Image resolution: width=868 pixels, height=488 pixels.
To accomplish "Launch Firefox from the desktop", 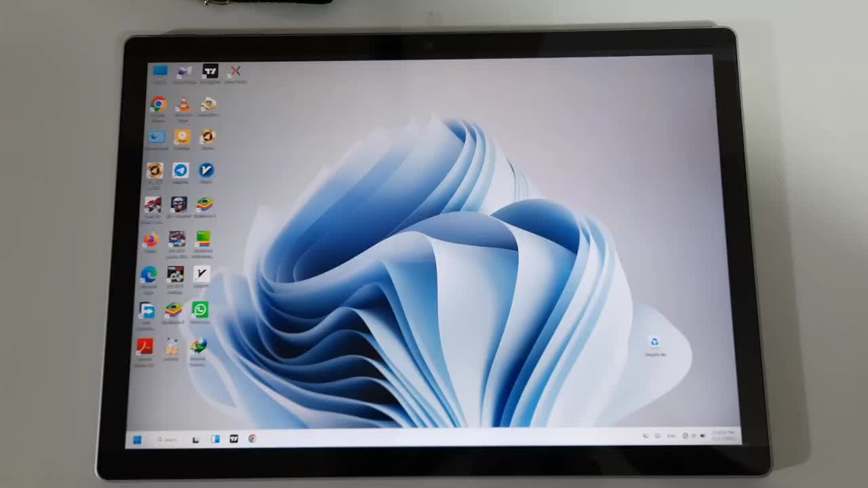I will [x=150, y=240].
